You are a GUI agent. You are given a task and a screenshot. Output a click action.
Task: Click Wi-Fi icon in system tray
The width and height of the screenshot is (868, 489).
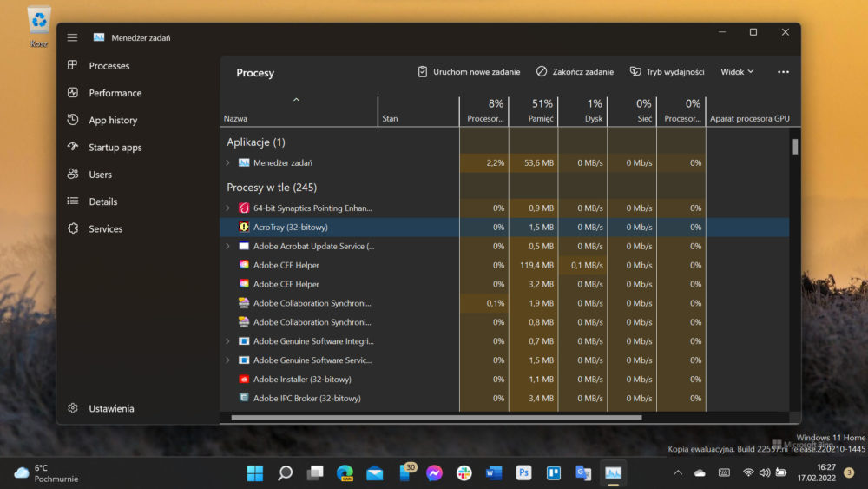[748, 473]
